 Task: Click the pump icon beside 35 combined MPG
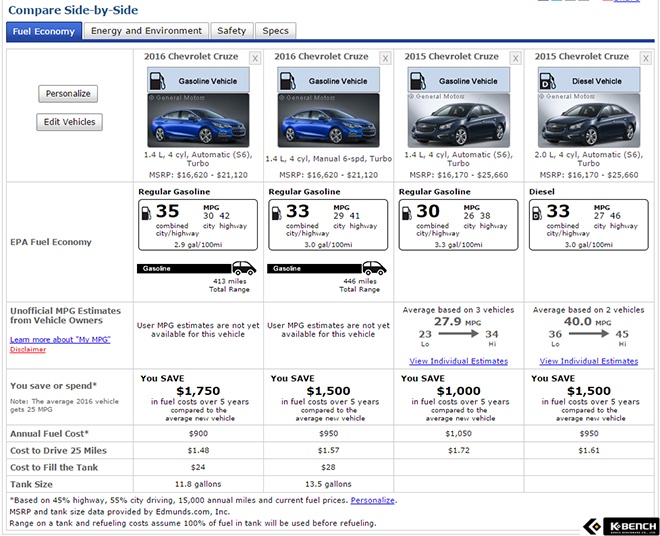(x=146, y=213)
